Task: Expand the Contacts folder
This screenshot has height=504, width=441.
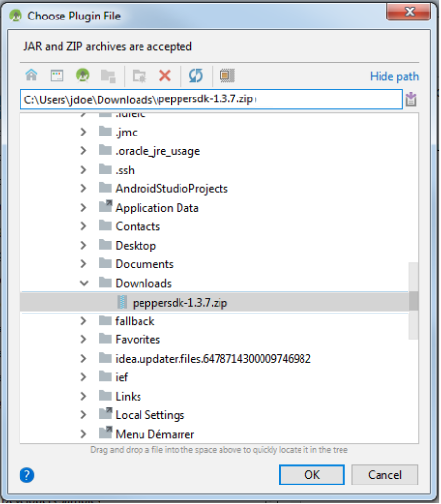Action: pyautogui.click(x=83, y=226)
